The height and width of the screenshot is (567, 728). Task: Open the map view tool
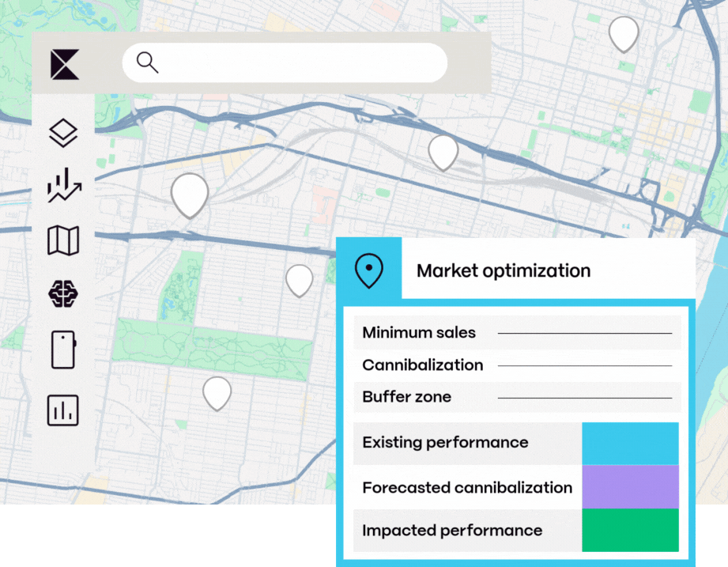tap(63, 240)
